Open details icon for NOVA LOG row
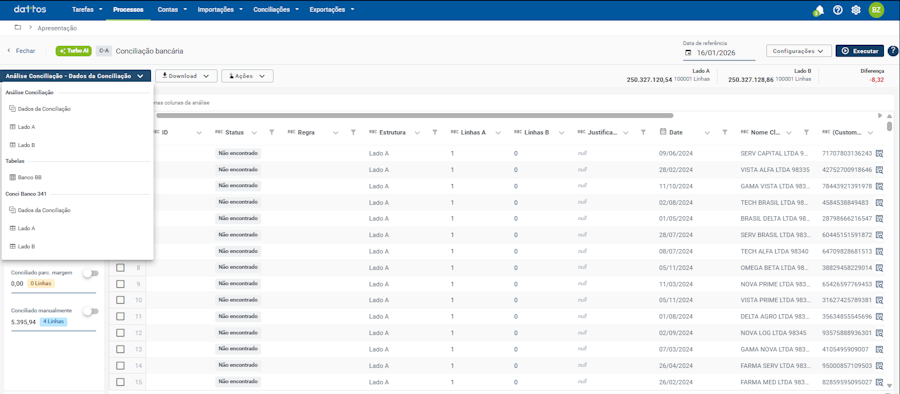The image size is (900, 394). 879,333
